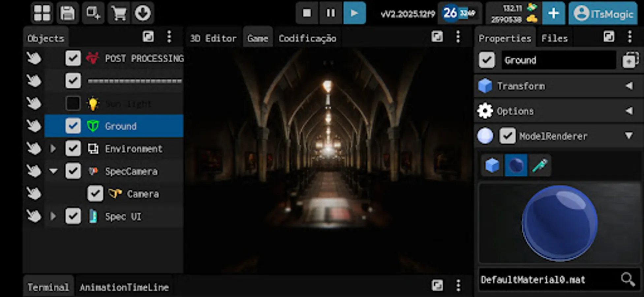This screenshot has height=297, width=644.
Task: Open the Options gear section
Action: [485, 111]
